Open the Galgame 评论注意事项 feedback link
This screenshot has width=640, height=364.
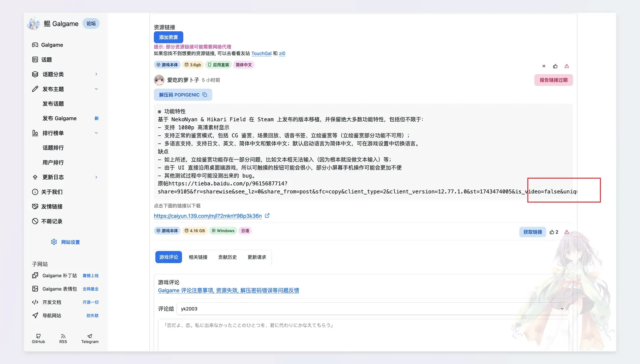pyautogui.click(x=228, y=291)
